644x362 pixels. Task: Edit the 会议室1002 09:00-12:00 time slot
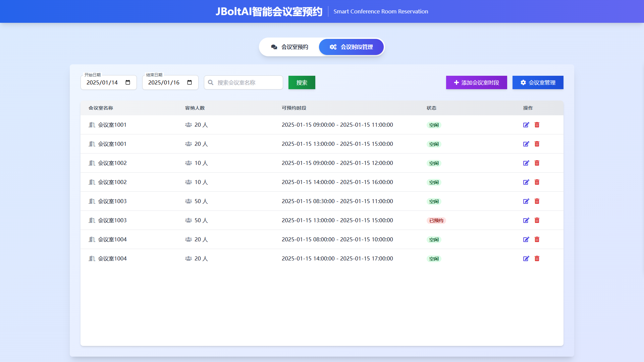526,163
